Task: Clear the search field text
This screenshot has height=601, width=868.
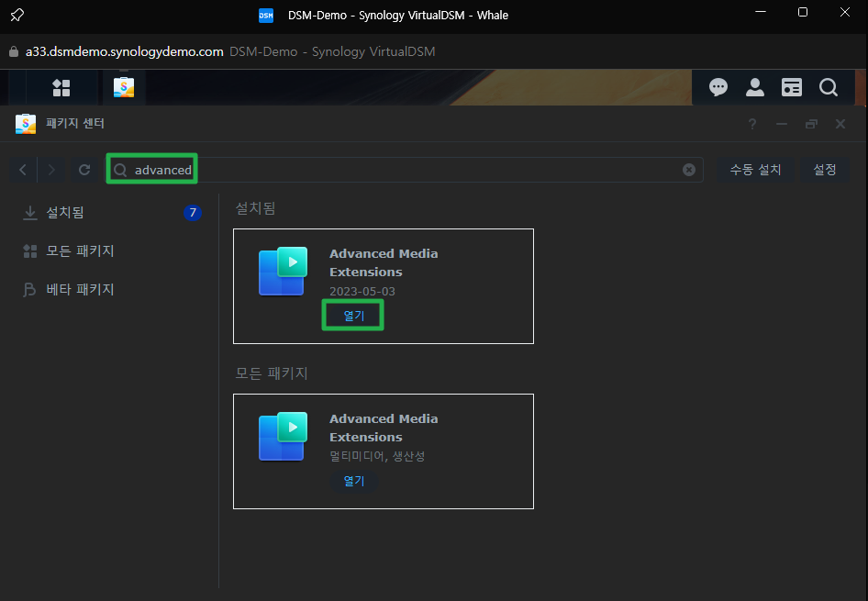Action: [x=689, y=170]
